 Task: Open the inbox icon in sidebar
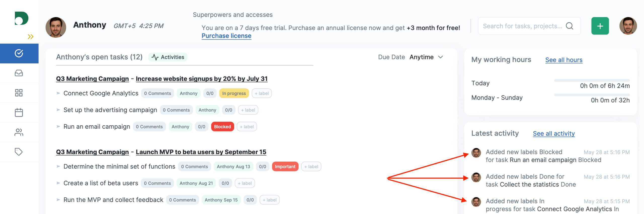coord(19,73)
